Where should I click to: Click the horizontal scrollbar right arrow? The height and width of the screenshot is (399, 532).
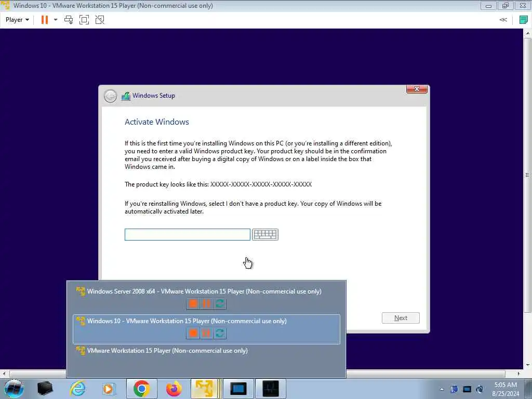(518, 374)
